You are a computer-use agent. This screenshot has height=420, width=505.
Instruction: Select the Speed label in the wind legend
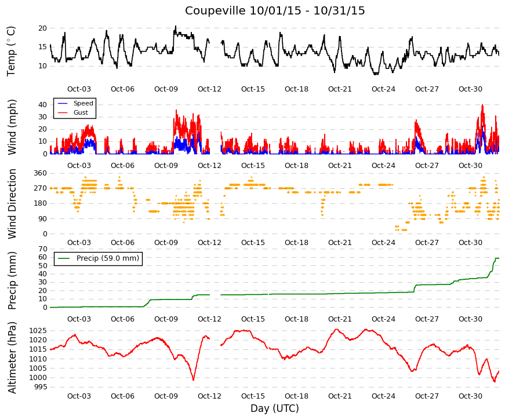coord(83,103)
